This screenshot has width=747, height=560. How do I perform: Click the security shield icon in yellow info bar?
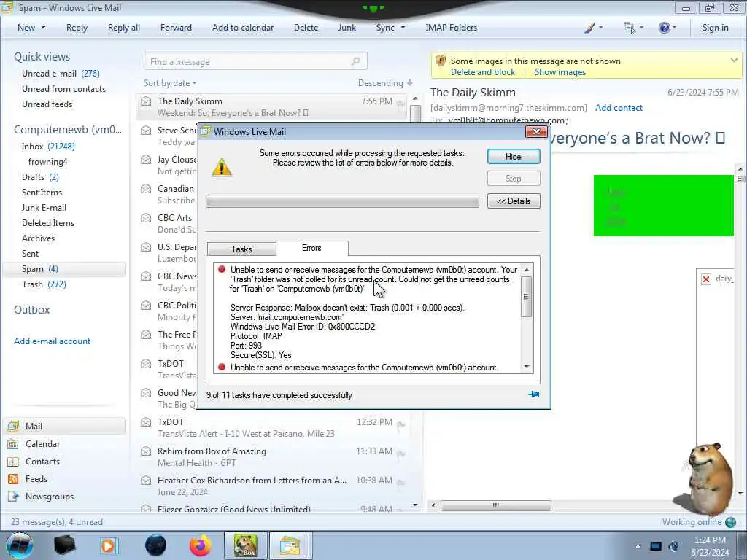pyautogui.click(x=441, y=61)
